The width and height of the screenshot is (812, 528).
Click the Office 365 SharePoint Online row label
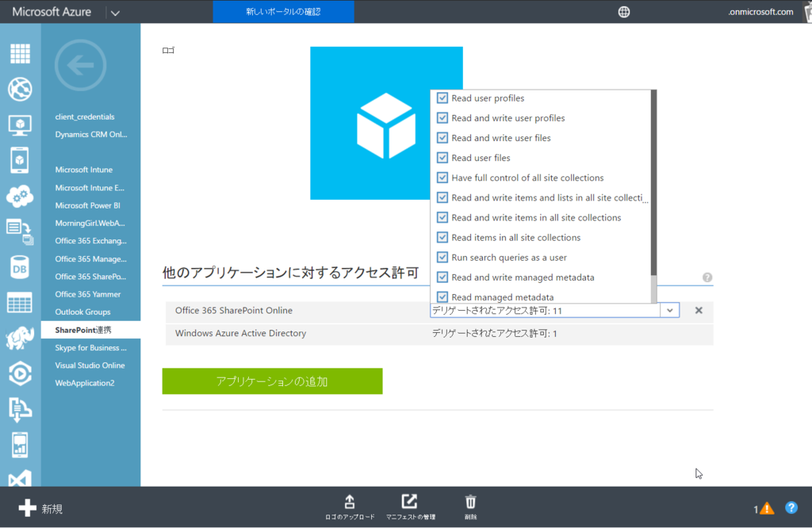pyautogui.click(x=234, y=310)
